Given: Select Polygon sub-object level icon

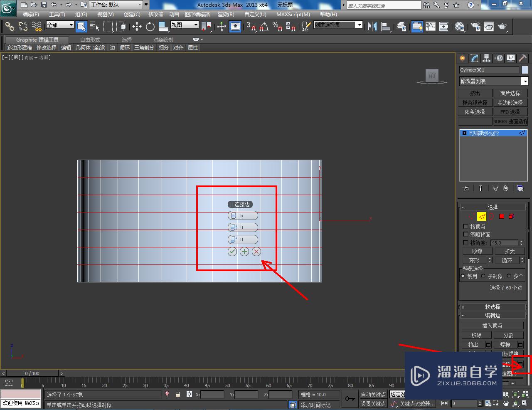Looking at the screenshot, I should pos(502,216).
